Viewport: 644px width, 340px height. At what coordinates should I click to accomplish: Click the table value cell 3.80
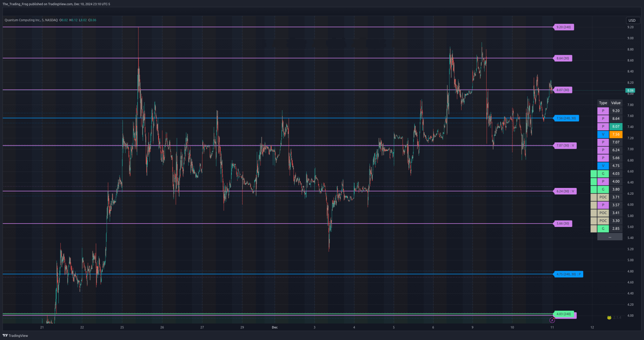click(x=616, y=190)
